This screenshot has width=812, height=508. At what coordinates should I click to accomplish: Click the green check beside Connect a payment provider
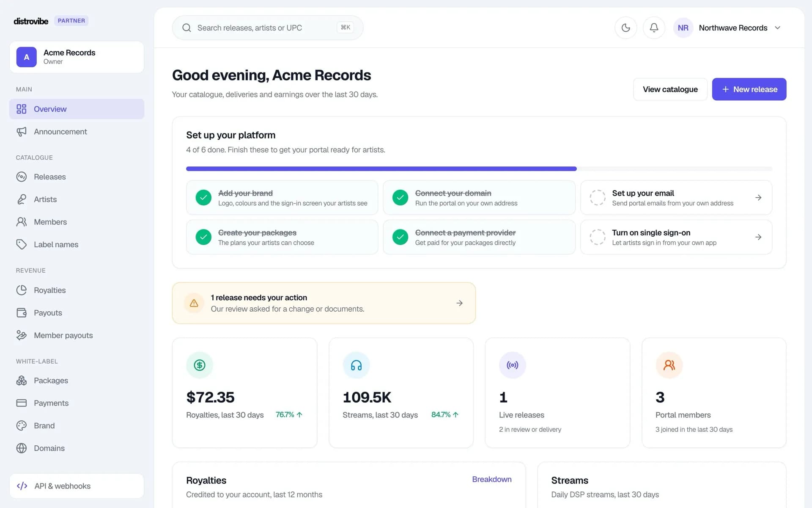click(x=400, y=237)
